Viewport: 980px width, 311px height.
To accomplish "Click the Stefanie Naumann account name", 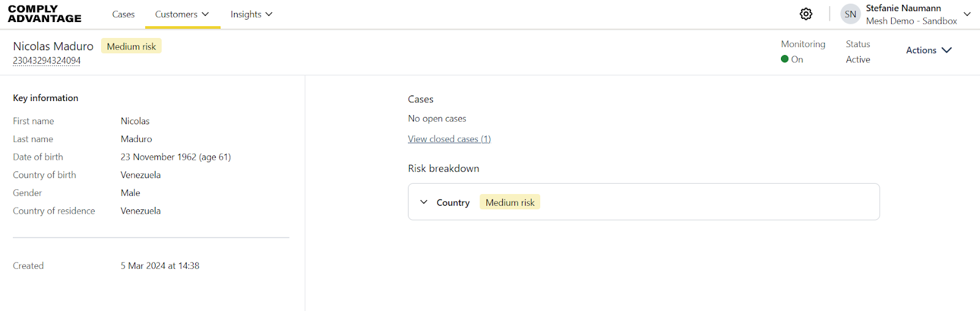I will [903, 9].
